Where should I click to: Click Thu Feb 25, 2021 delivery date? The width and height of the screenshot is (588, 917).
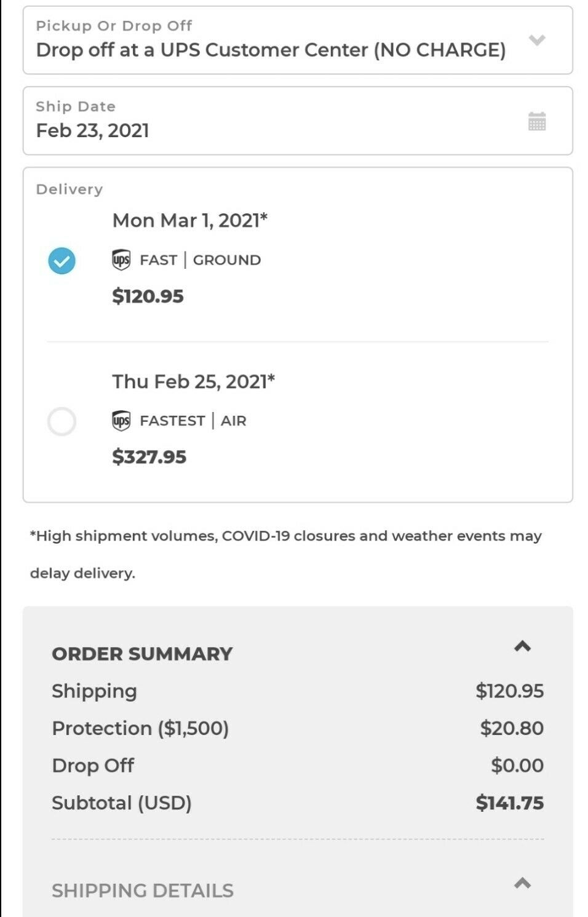pos(193,381)
